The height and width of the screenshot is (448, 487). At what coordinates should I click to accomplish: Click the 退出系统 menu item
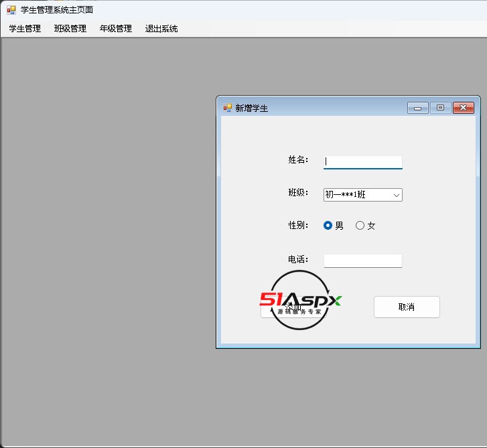[x=161, y=29]
